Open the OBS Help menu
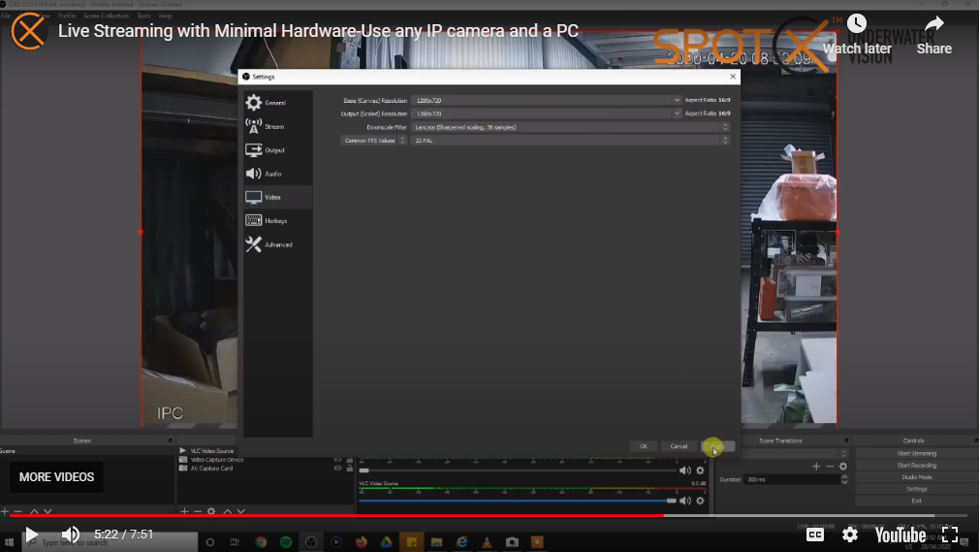The width and height of the screenshot is (980, 552). pos(165,16)
